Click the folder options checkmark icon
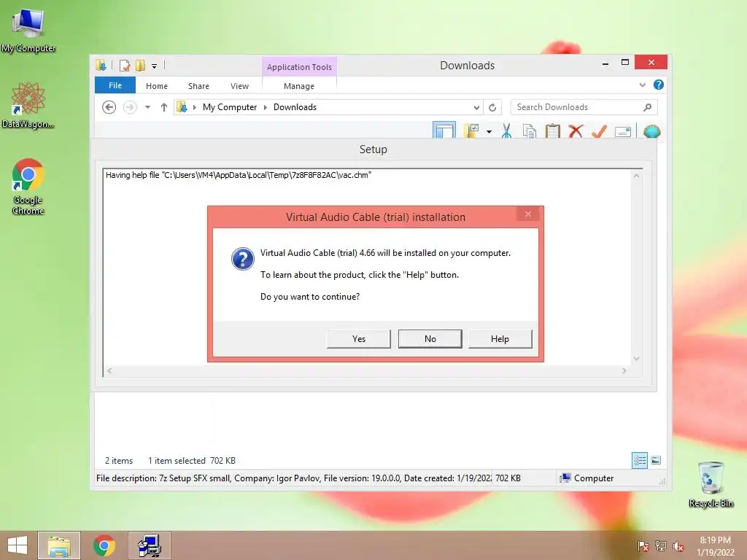Viewport: 747px width, 560px height. coord(472,131)
